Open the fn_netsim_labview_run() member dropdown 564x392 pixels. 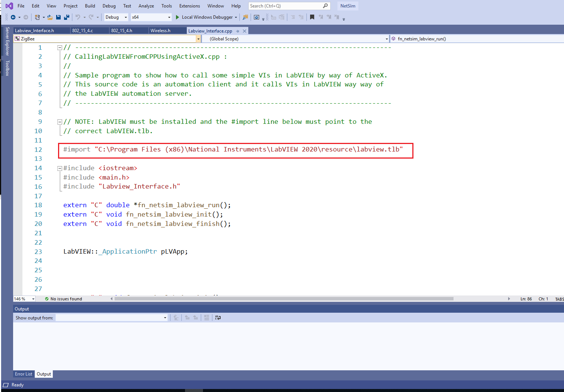(x=477, y=39)
